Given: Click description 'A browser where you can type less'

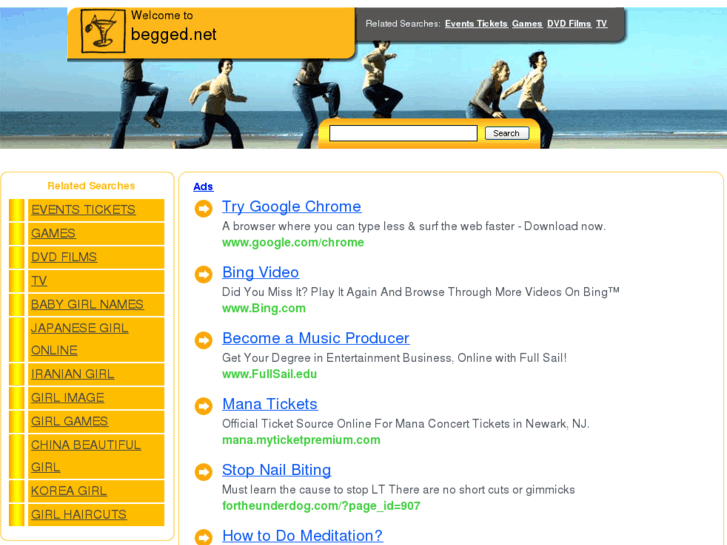Looking at the screenshot, I should 414,226.
